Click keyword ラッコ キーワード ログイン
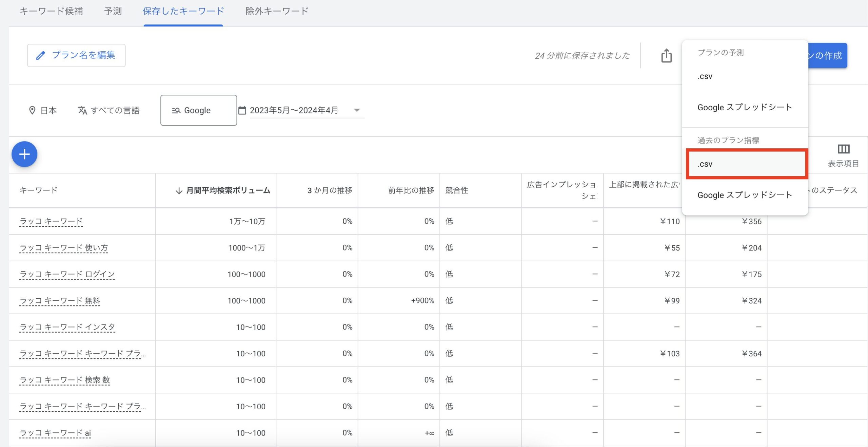 pos(67,274)
